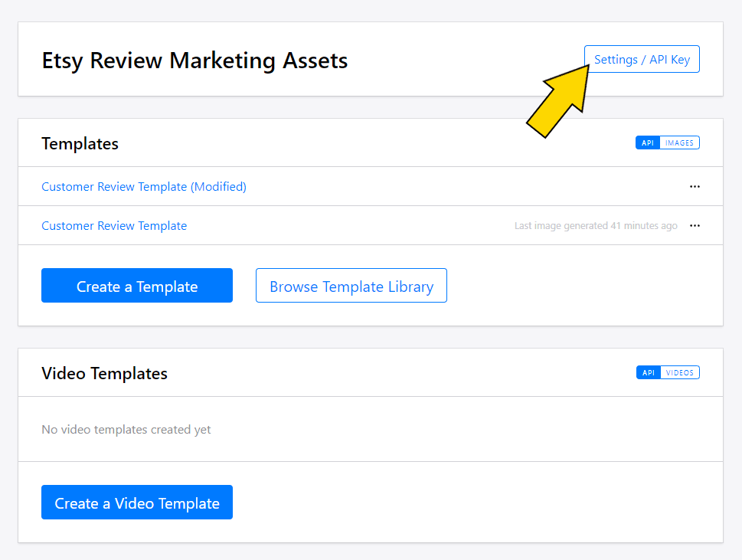Open Settings / API Key page
The image size is (742, 560).
pyautogui.click(x=642, y=59)
